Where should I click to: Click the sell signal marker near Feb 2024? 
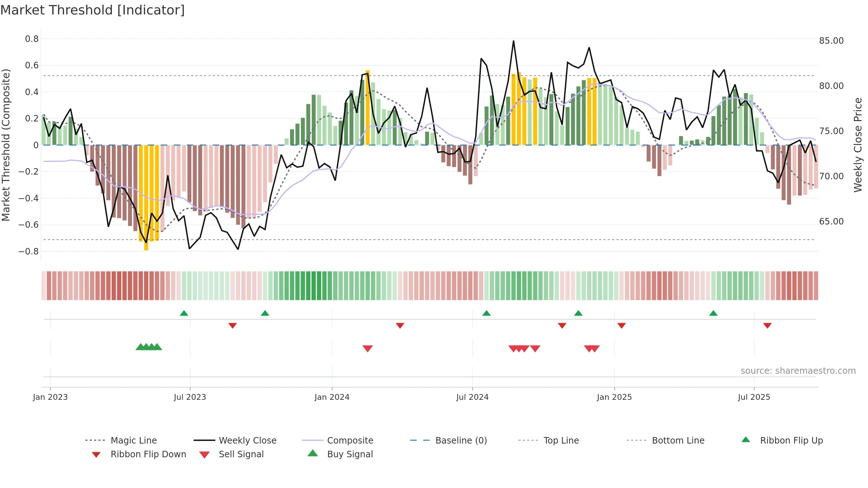coord(368,348)
